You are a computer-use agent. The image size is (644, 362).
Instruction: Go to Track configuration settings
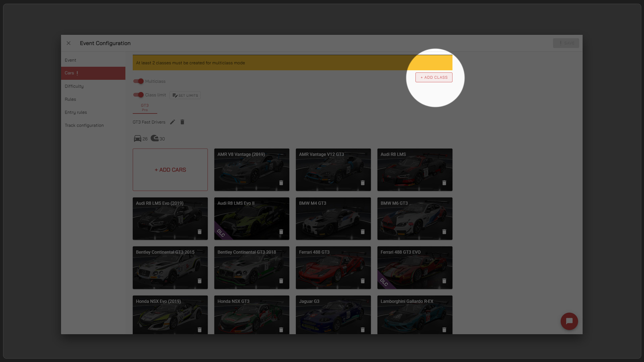click(x=84, y=125)
